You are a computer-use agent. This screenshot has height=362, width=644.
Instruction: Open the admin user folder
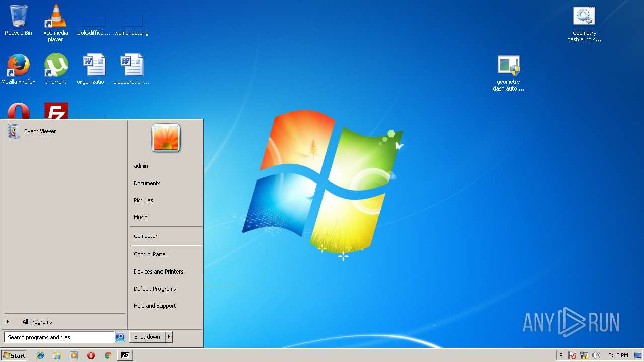166,166
